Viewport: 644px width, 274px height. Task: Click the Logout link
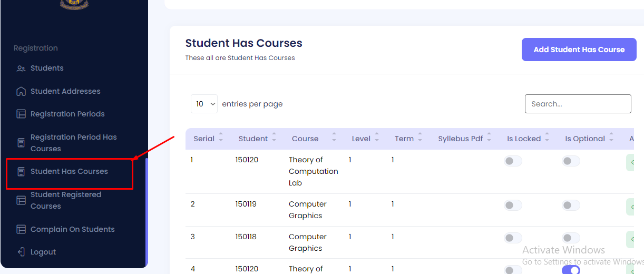click(x=43, y=252)
